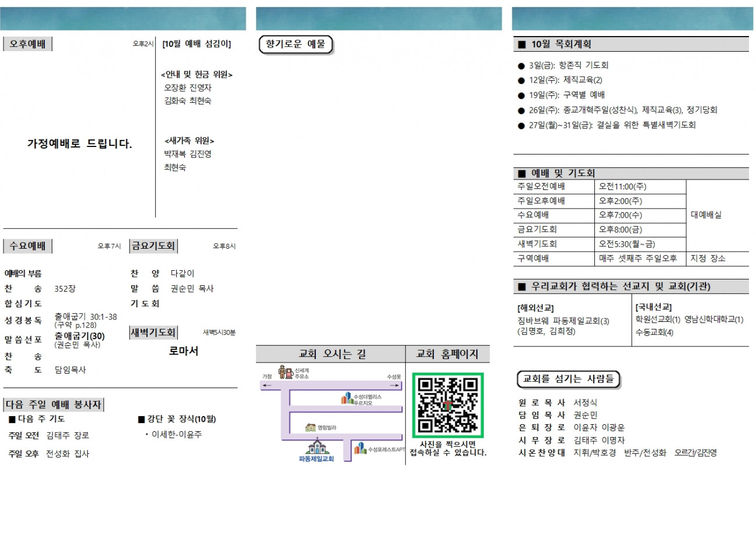
Task: Click the 교회 홈페이지 header cell
Action: 447,354
